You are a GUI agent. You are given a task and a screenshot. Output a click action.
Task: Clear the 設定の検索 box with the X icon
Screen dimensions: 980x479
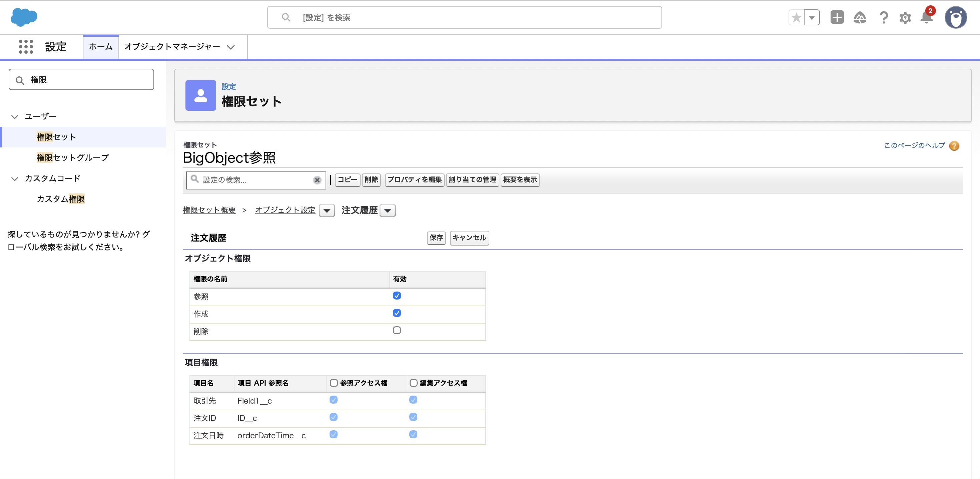click(317, 180)
